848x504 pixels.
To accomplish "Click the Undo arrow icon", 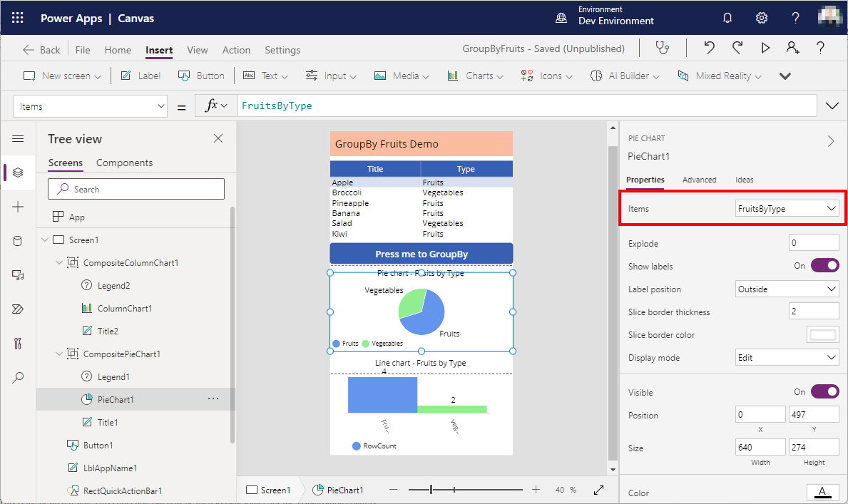I will click(x=709, y=48).
